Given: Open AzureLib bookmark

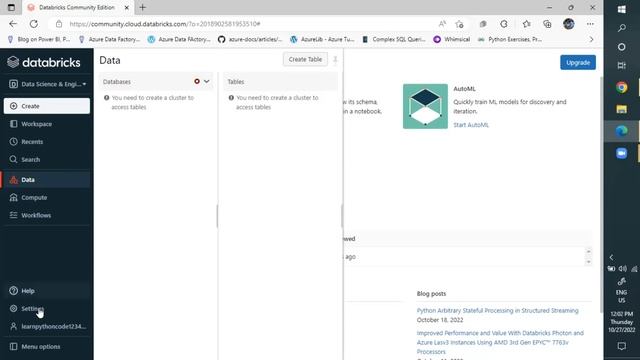Looking at the screenshot, I should coord(322,39).
